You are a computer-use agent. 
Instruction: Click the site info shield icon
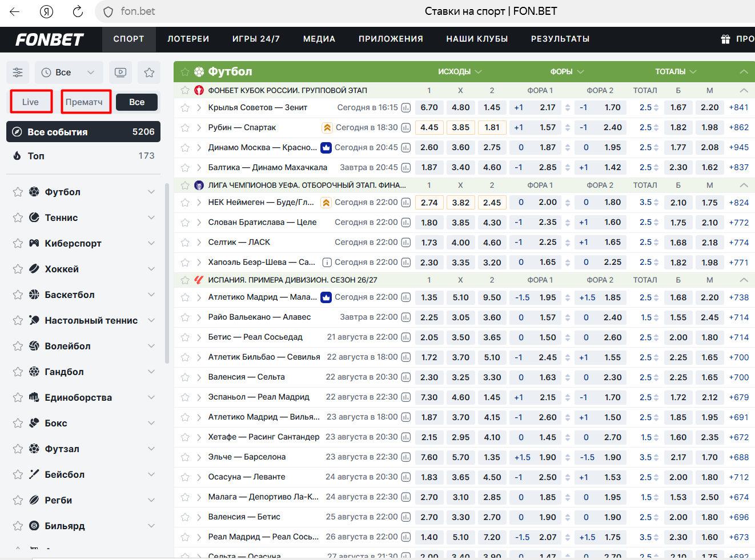point(108,11)
